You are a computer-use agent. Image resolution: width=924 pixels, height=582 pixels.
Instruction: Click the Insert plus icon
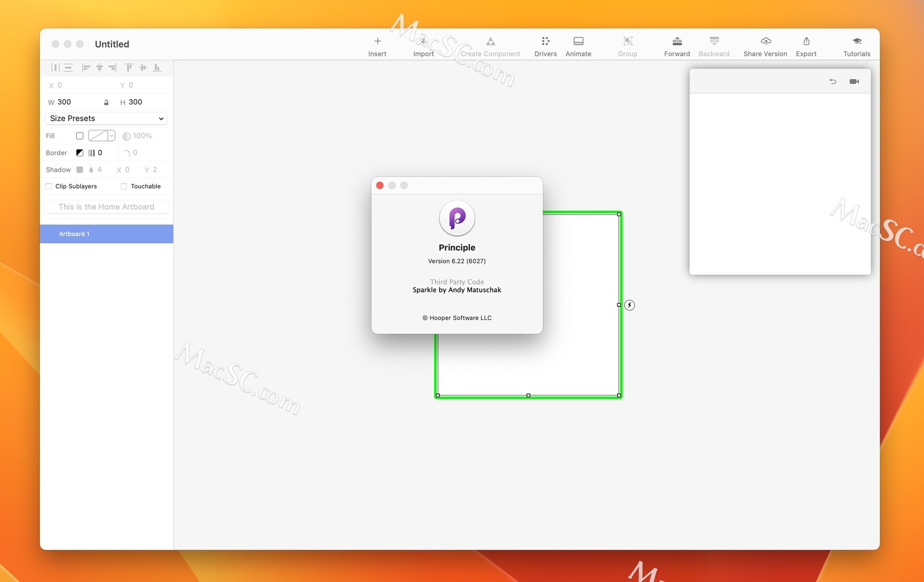click(x=377, y=41)
